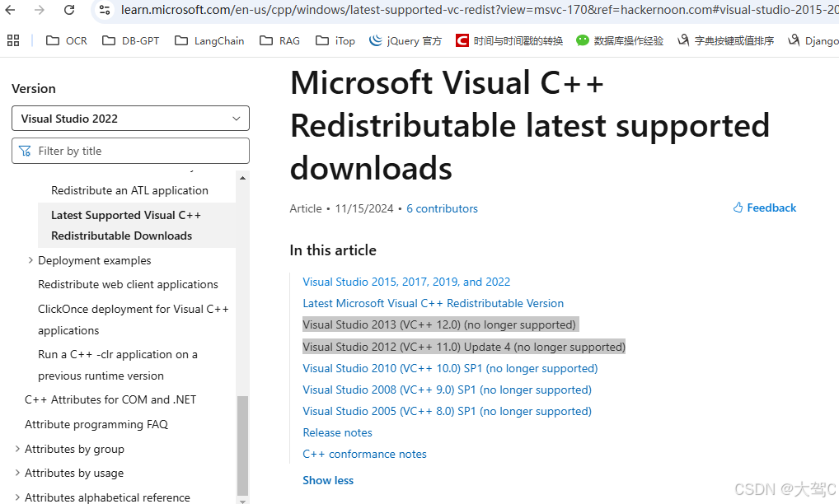The height and width of the screenshot is (504, 839).
Task: Go to Latest Microsoft Visual C++ Redistributable Version
Action: [433, 303]
